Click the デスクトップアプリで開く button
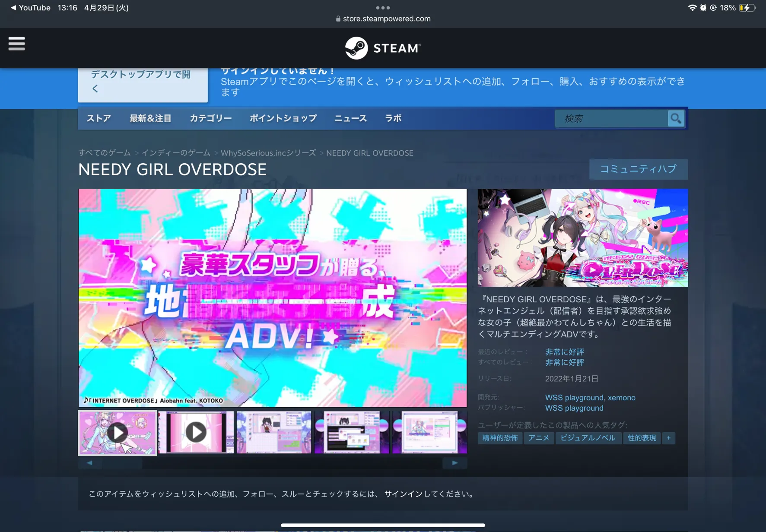766x532 pixels. click(x=143, y=84)
